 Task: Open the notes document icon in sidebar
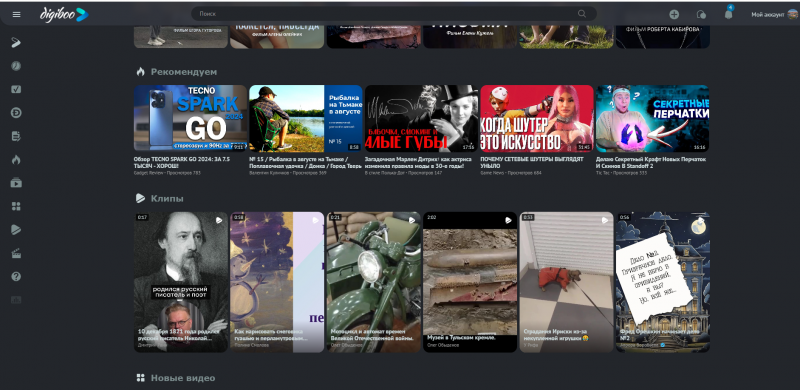tap(16, 136)
